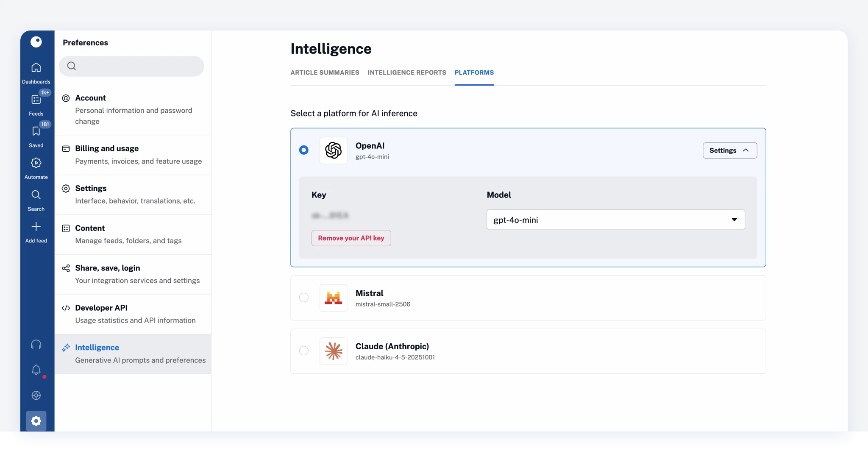This screenshot has height=451, width=868.
Task: Open the headphones support icon
Action: [x=36, y=345]
